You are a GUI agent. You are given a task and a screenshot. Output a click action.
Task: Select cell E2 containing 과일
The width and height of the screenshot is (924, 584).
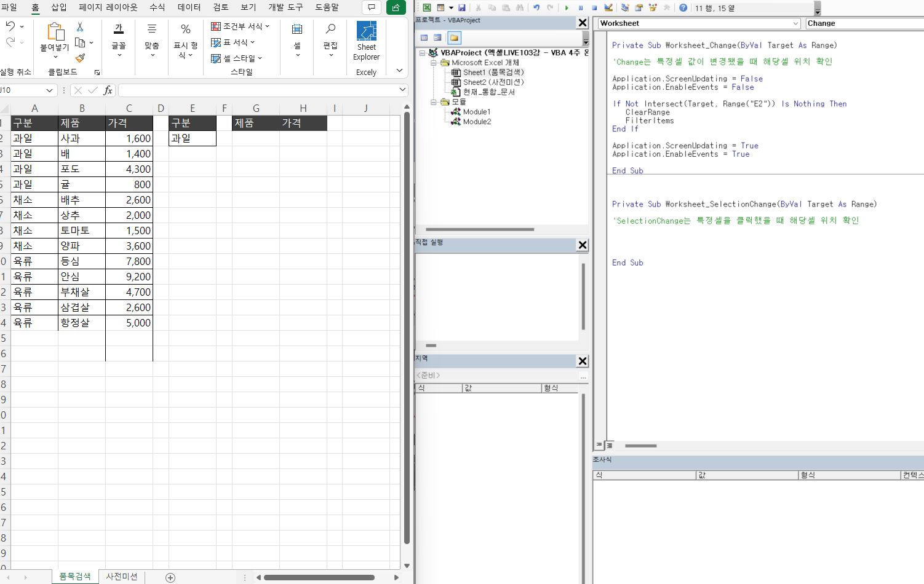click(x=193, y=138)
